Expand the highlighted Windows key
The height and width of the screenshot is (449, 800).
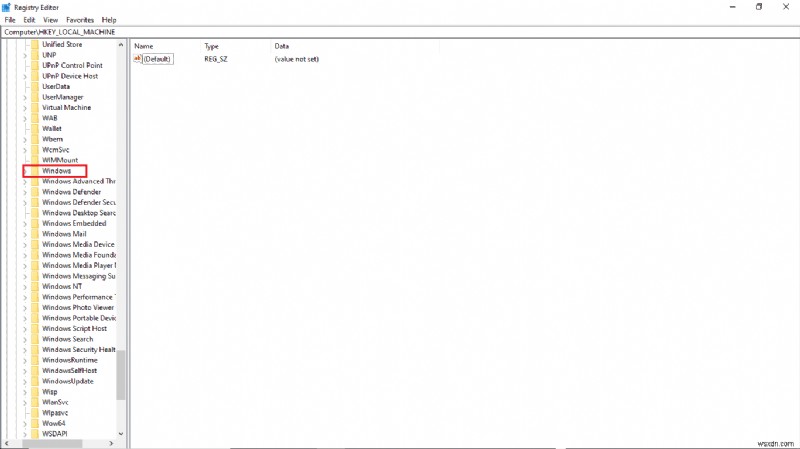tap(25, 171)
